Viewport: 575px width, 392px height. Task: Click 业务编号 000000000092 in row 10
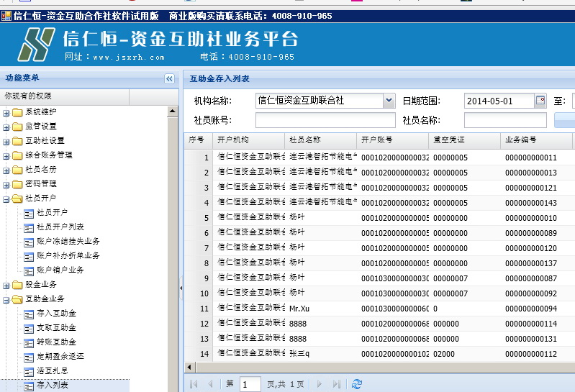click(x=530, y=293)
